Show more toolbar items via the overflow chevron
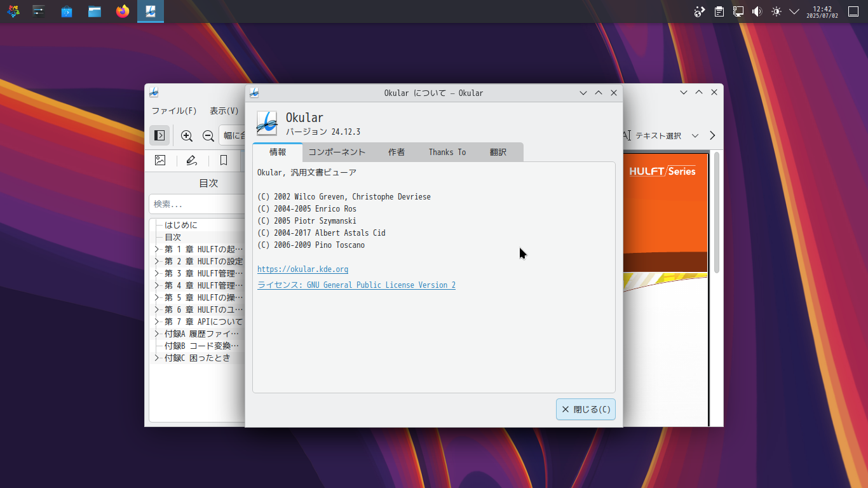This screenshot has height=488, width=868. pos(712,135)
